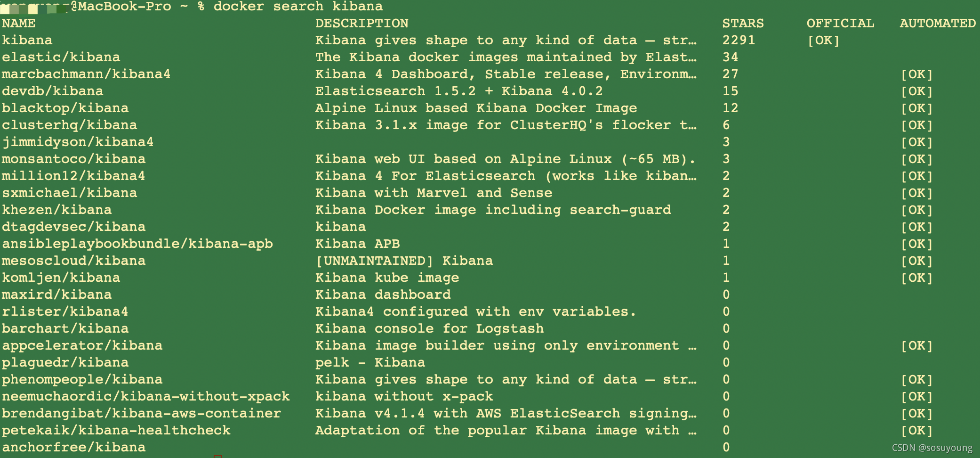Image resolution: width=980 pixels, height=458 pixels.
Task: Click the neemuchaordic/kibana-without-xpack entry
Action: (x=146, y=396)
